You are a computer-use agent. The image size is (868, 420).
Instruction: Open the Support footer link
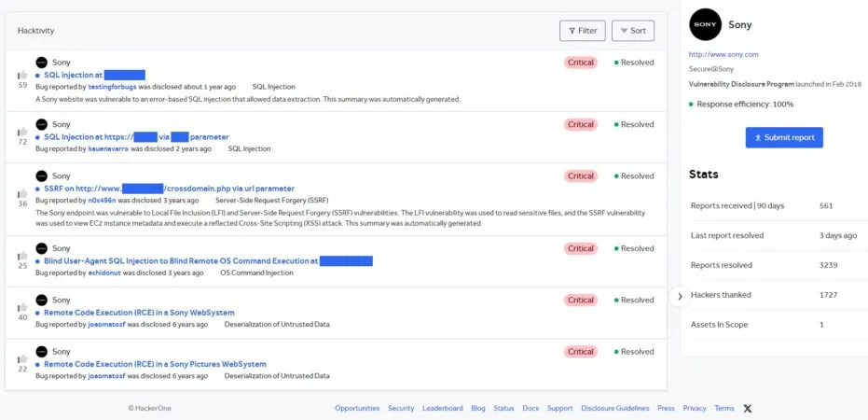coord(559,409)
